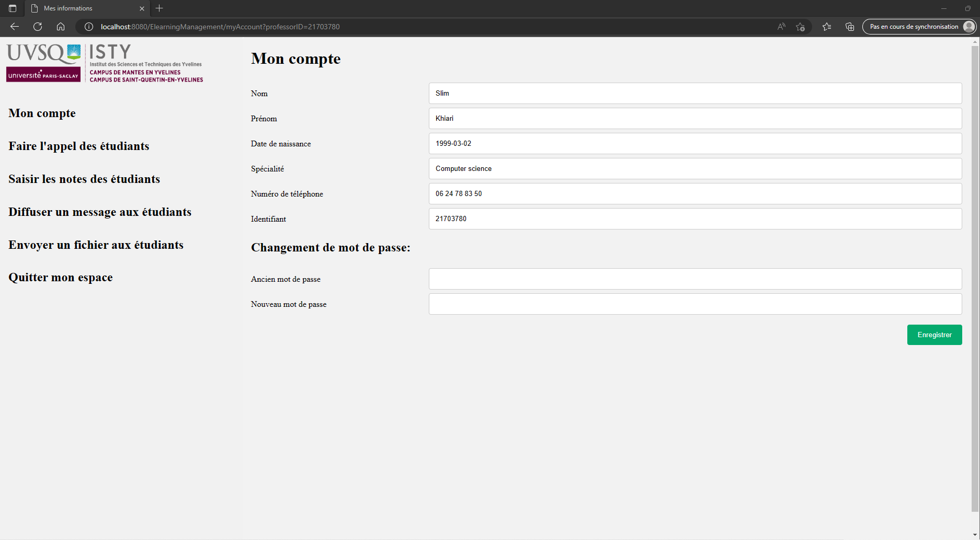Navigate back using the browser arrow
Screen dimensions: 980x540
click(14, 27)
